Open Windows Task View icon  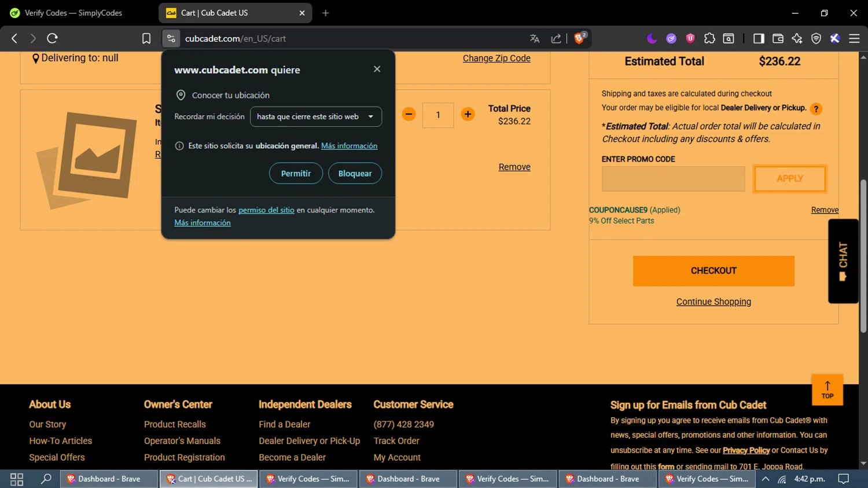pos(17,479)
